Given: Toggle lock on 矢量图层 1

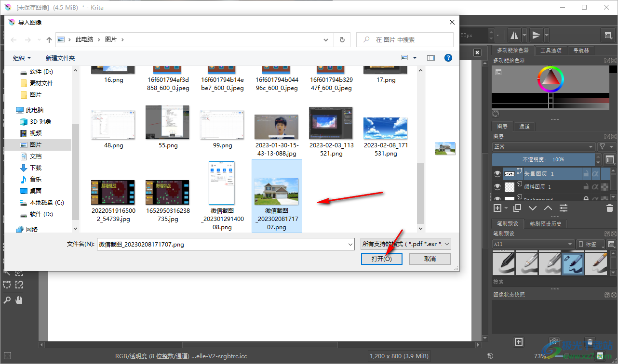Looking at the screenshot, I should tap(586, 173).
